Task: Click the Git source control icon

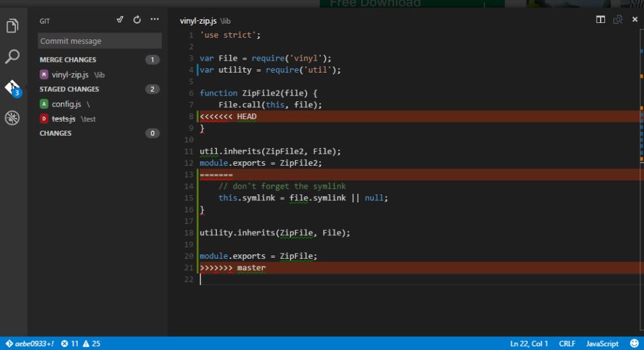Action: 12,87
